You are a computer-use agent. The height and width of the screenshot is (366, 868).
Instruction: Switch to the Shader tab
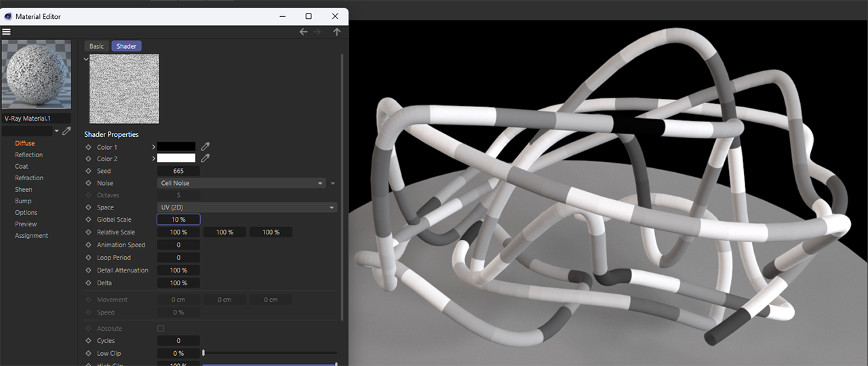coord(126,46)
